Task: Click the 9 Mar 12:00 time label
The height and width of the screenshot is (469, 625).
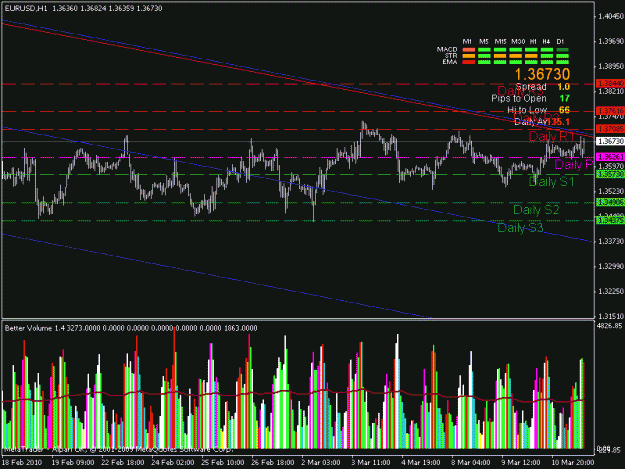Action: point(521,463)
